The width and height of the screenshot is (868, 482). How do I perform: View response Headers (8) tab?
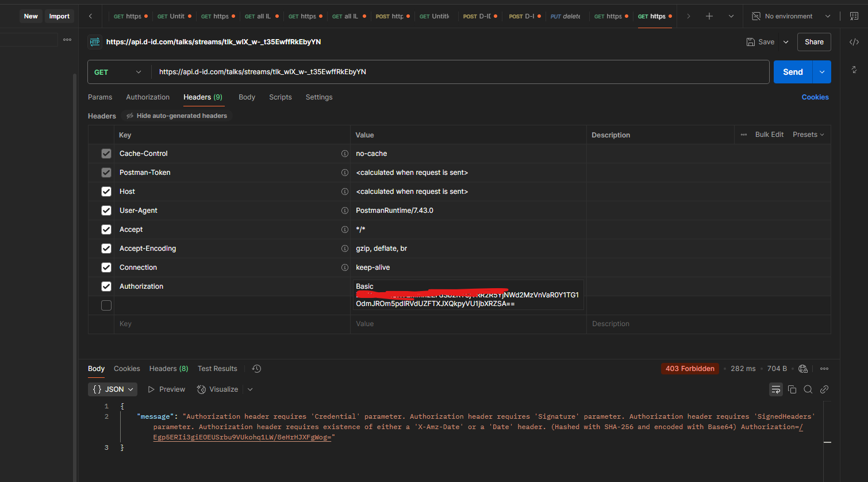(169, 369)
